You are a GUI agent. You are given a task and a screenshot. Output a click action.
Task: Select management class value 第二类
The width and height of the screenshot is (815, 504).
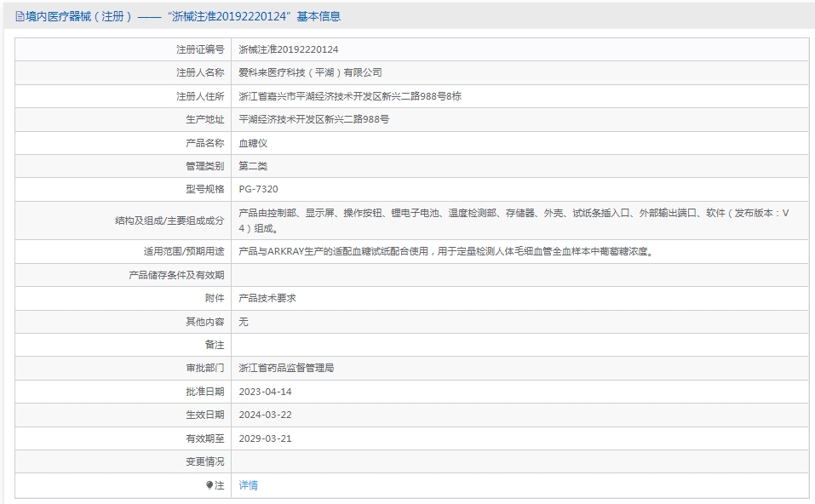point(253,166)
